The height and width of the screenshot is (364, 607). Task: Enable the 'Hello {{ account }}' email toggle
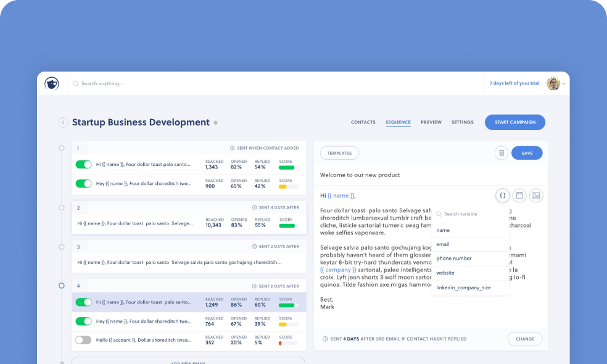click(x=83, y=340)
